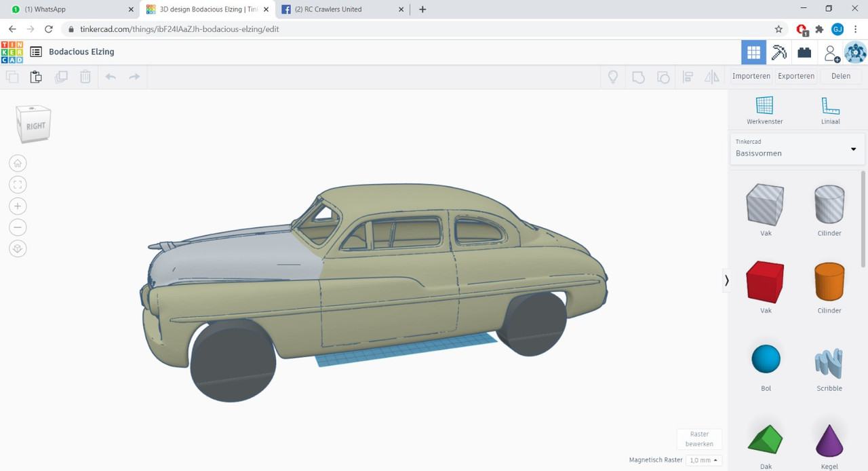The width and height of the screenshot is (868, 471).
Task: Undo the last action
Action: pyautogui.click(x=111, y=77)
